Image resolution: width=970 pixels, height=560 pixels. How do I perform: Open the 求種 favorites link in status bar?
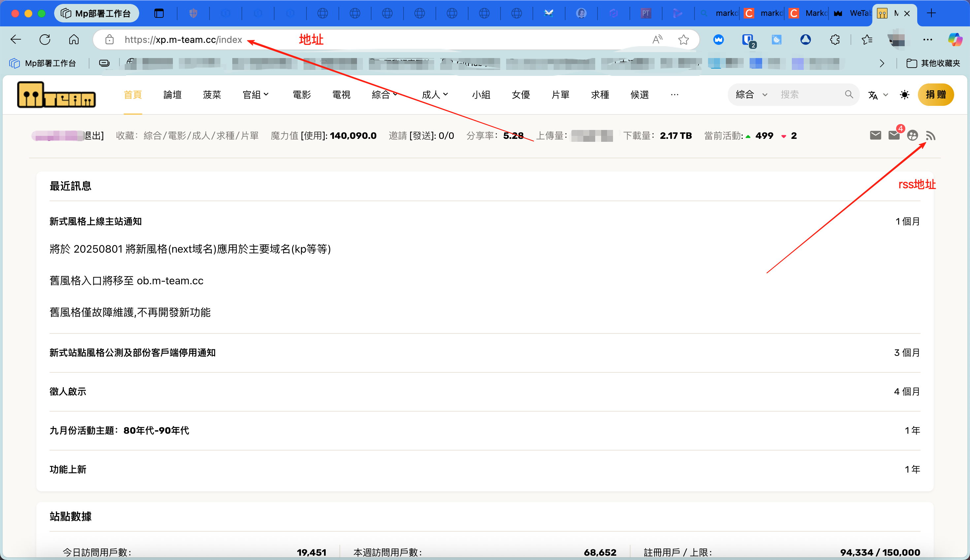click(225, 136)
